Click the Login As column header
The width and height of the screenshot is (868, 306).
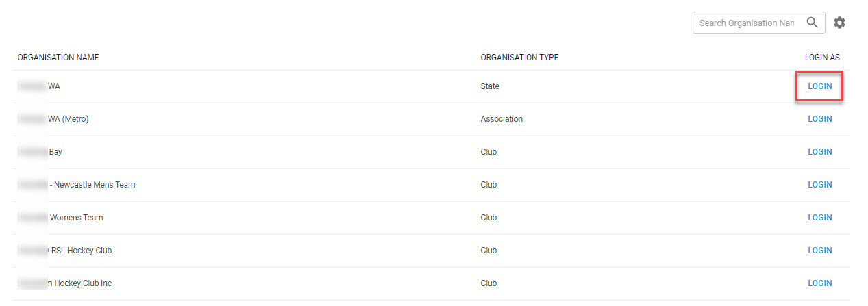pos(821,58)
